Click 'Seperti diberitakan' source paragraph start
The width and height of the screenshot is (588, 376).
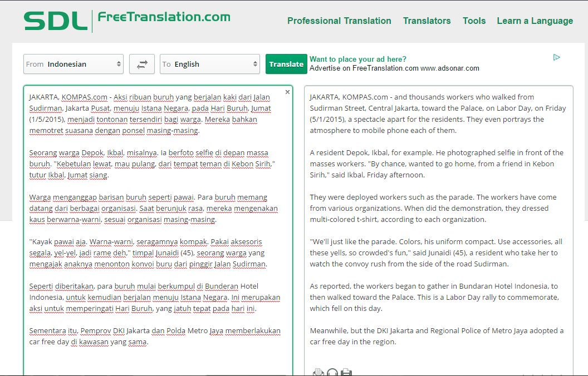[61, 286]
